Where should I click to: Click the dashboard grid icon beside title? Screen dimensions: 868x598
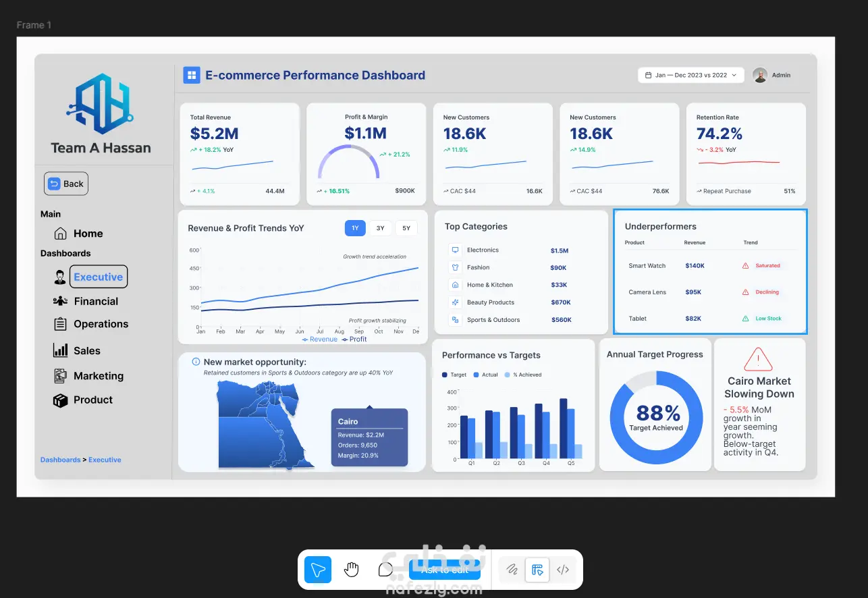[x=192, y=75]
